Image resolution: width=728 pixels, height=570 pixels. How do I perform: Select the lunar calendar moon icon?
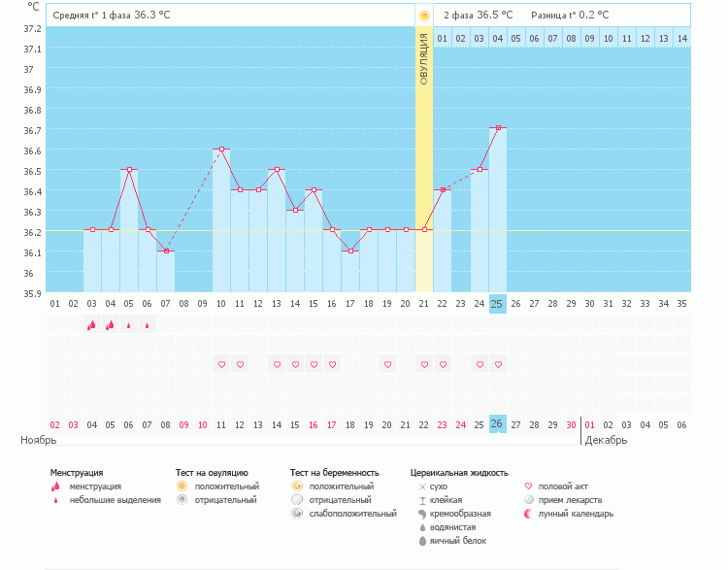pyautogui.click(x=529, y=513)
